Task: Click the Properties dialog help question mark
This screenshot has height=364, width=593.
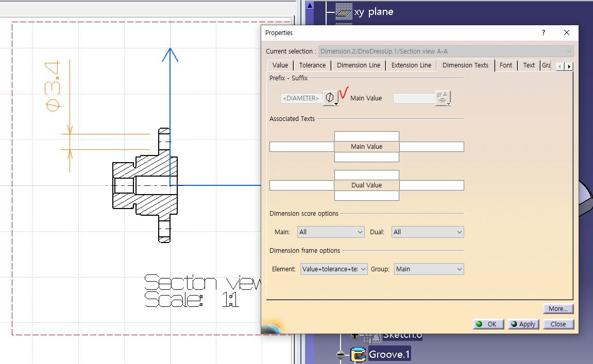Action: [543, 32]
